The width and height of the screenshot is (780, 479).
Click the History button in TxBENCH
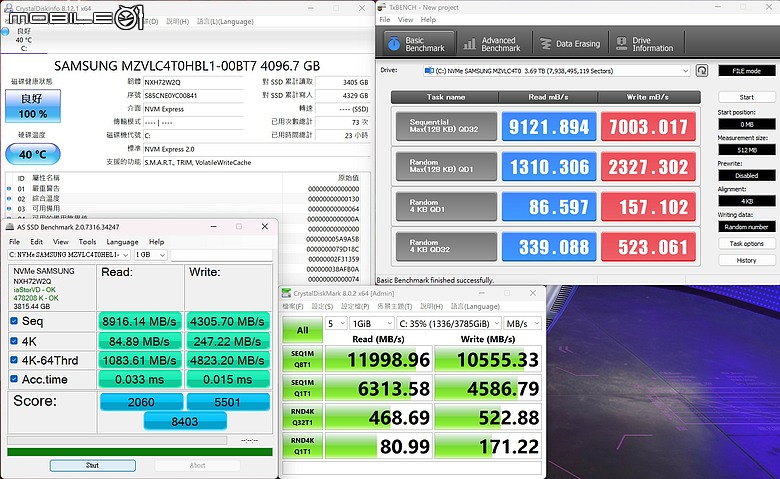tap(747, 260)
